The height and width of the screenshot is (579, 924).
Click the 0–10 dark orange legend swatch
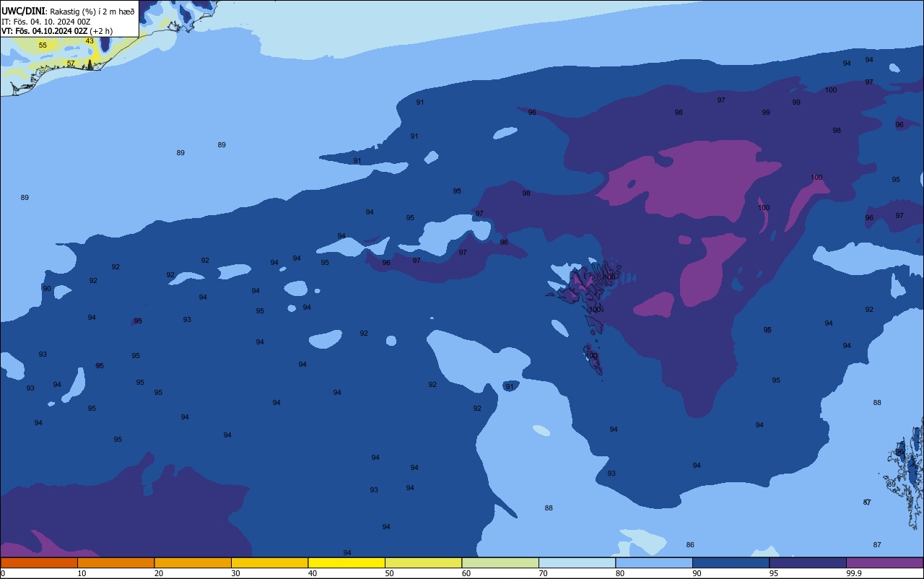point(39,562)
